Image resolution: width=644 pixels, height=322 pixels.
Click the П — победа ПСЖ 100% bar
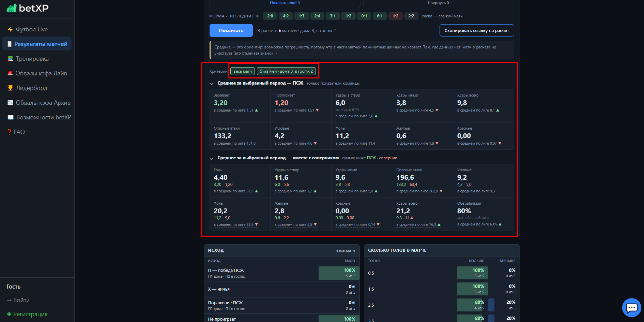(x=339, y=273)
